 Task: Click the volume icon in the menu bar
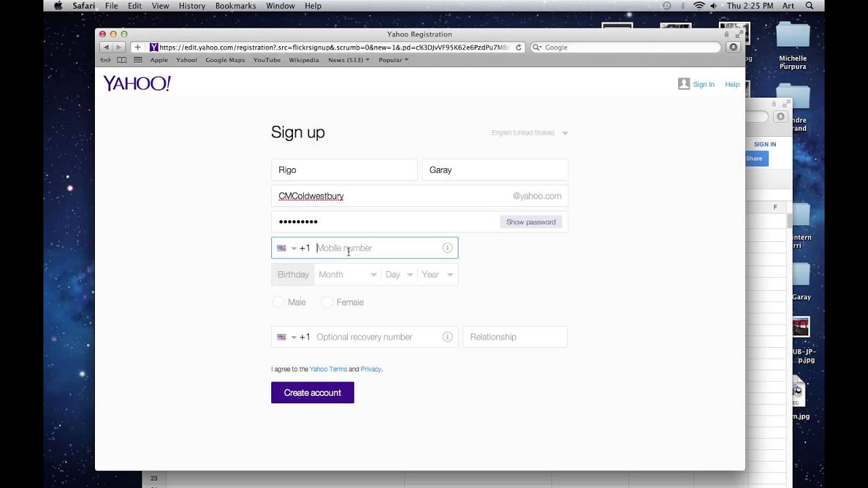coord(713,6)
